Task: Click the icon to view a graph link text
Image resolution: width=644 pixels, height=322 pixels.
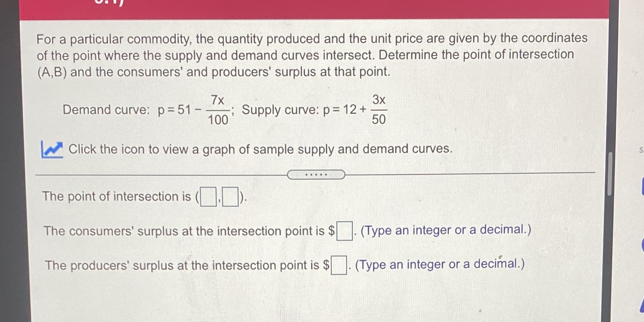Action: [260, 149]
